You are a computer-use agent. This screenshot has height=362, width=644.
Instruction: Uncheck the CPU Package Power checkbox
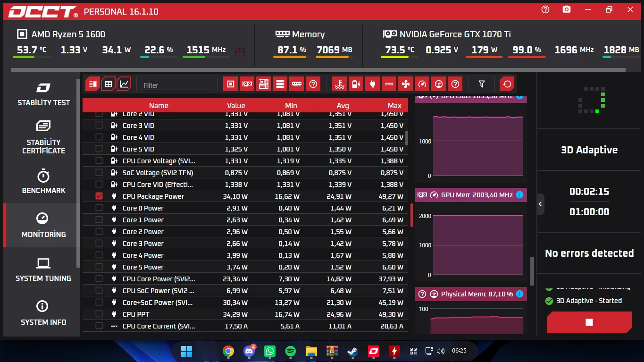click(x=99, y=196)
